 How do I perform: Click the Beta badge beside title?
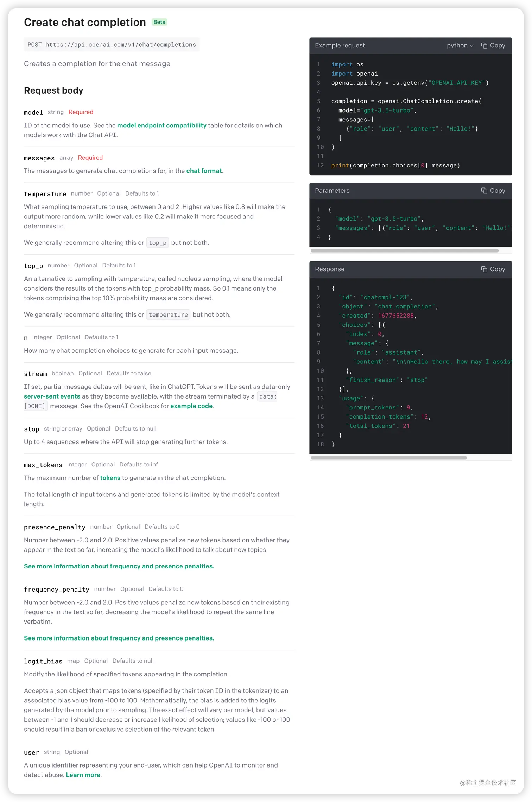click(159, 22)
